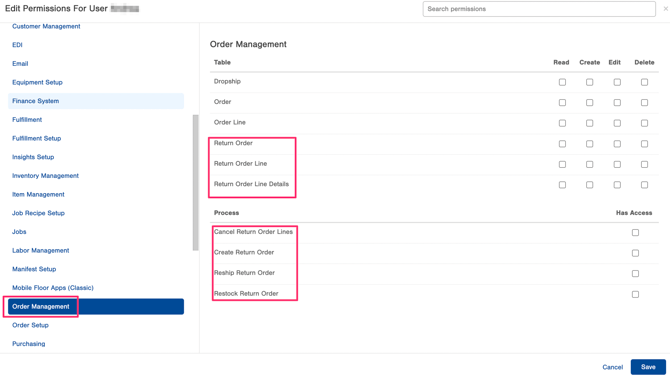The height and width of the screenshot is (377, 670).
Task: Check Read for Return Order Line
Action: point(562,164)
